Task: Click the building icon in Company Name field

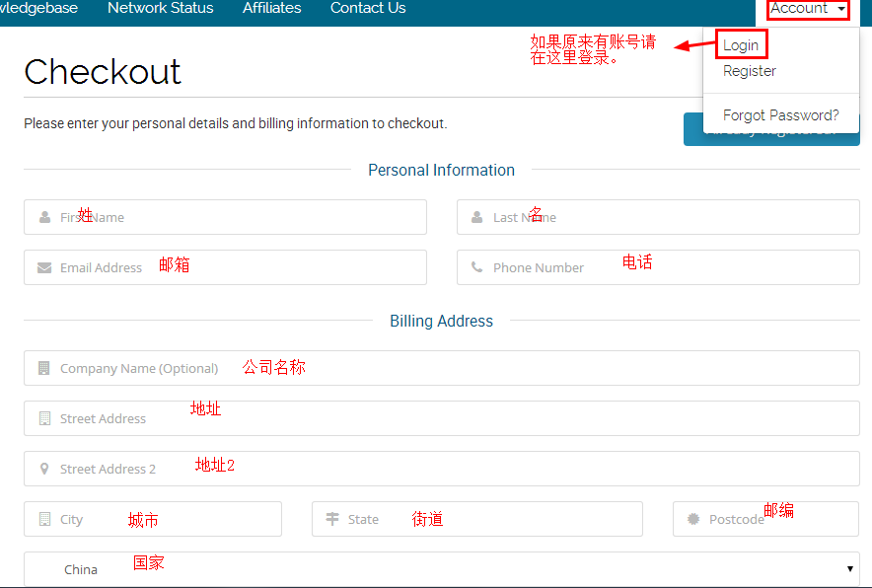Action: pos(43,368)
